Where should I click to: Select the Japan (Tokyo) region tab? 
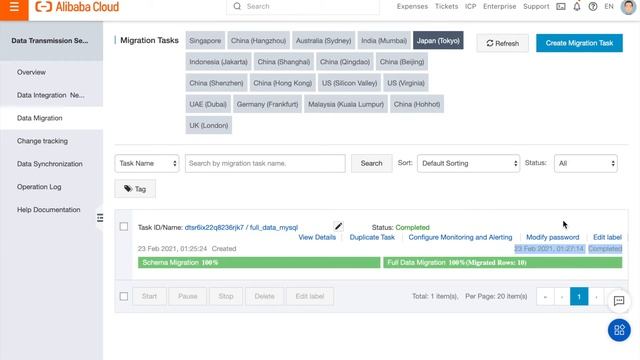438,40
